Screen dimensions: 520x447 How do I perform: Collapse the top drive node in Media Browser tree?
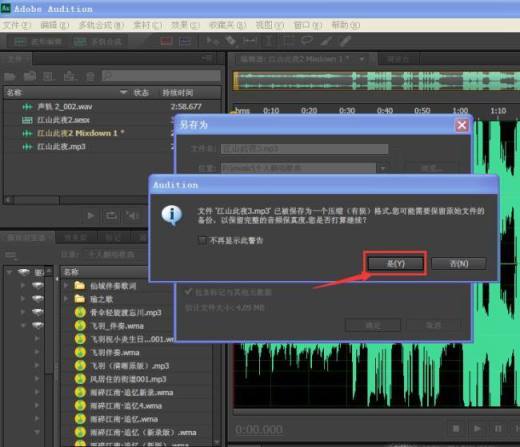click(10, 272)
